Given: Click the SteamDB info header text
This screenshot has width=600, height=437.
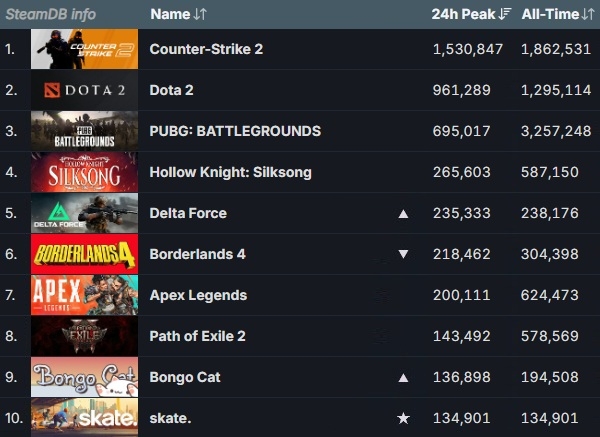Looking at the screenshot, I should click(x=51, y=14).
